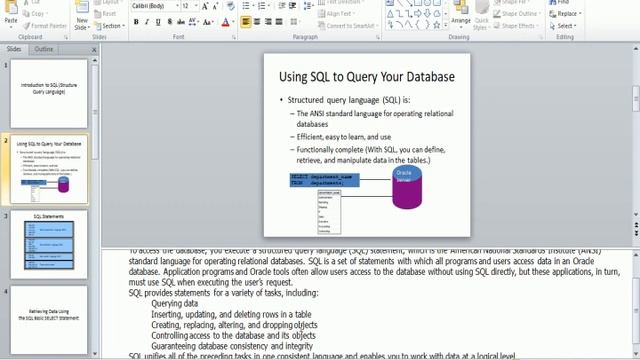Click the Arrange button
Screen dimensions: 640x360
click(x=461, y=14)
